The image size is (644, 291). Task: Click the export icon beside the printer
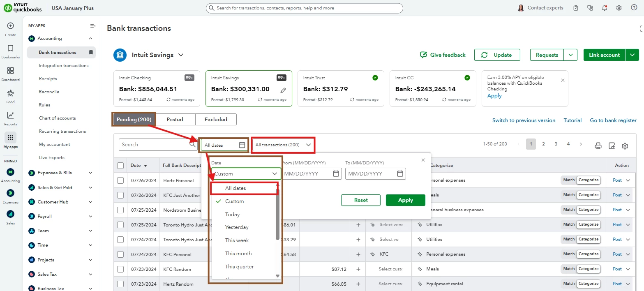click(612, 146)
